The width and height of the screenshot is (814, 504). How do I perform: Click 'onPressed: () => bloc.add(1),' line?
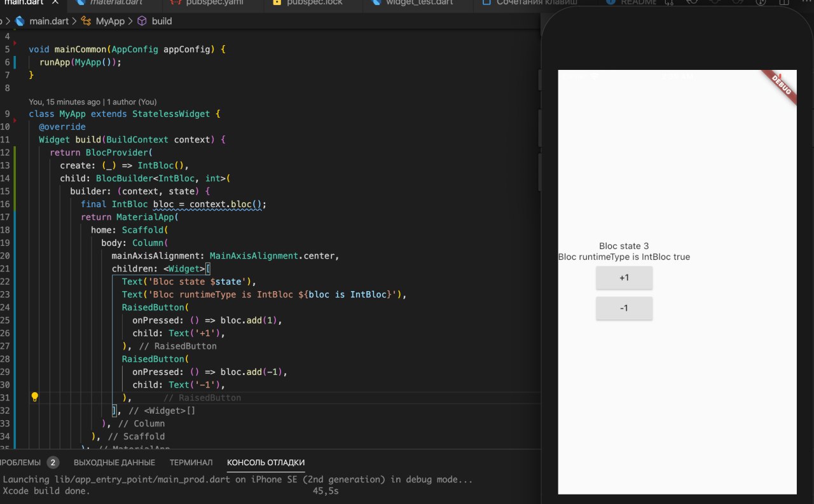click(x=207, y=320)
